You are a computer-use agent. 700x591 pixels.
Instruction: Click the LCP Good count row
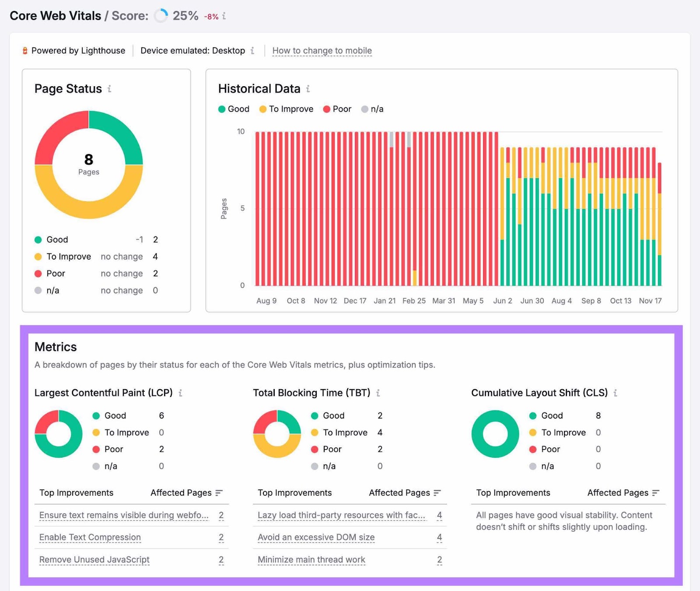coord(129,415)
